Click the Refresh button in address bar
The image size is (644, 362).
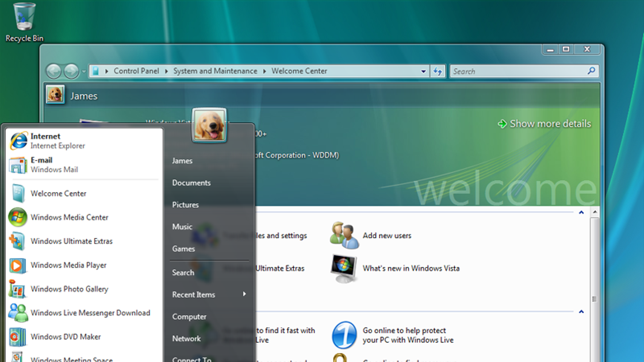point(438,71)
